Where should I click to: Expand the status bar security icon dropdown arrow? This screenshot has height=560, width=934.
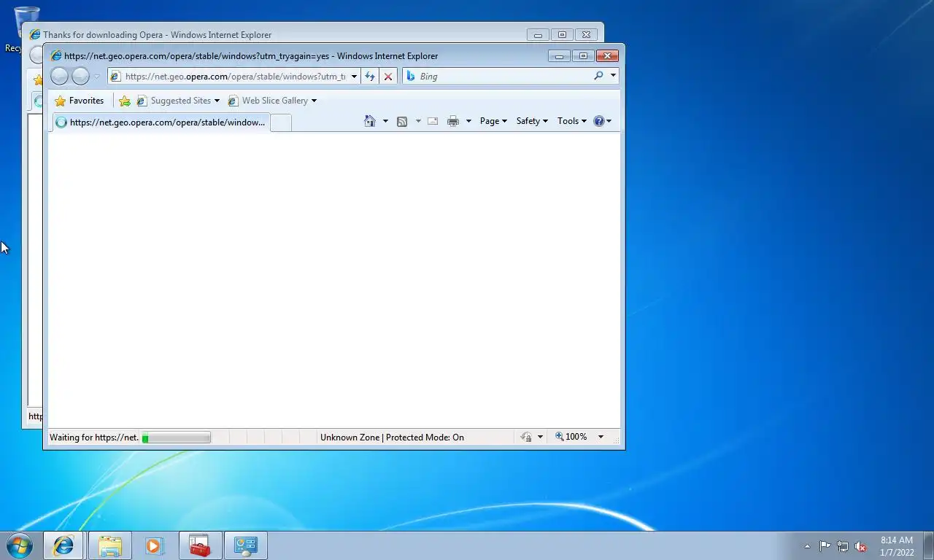click(x=540, y=437)
